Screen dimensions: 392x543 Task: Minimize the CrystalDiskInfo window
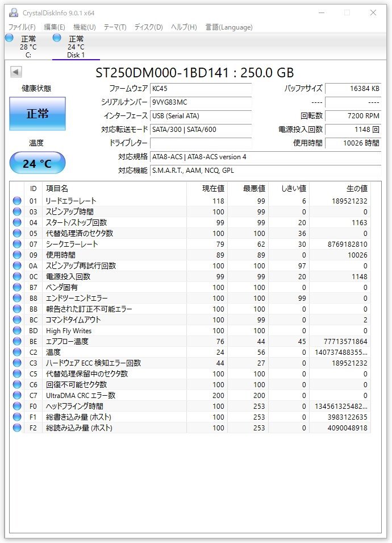click(x=322, y=13)
